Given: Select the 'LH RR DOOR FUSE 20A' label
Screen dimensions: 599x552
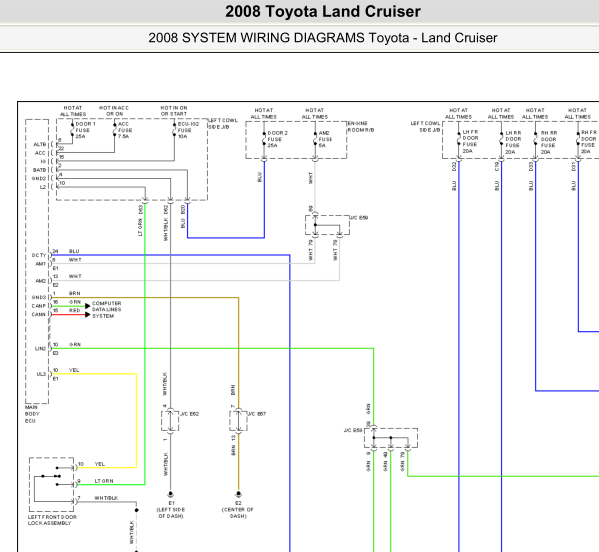Looking at the screenshot, I should [513, 142].
